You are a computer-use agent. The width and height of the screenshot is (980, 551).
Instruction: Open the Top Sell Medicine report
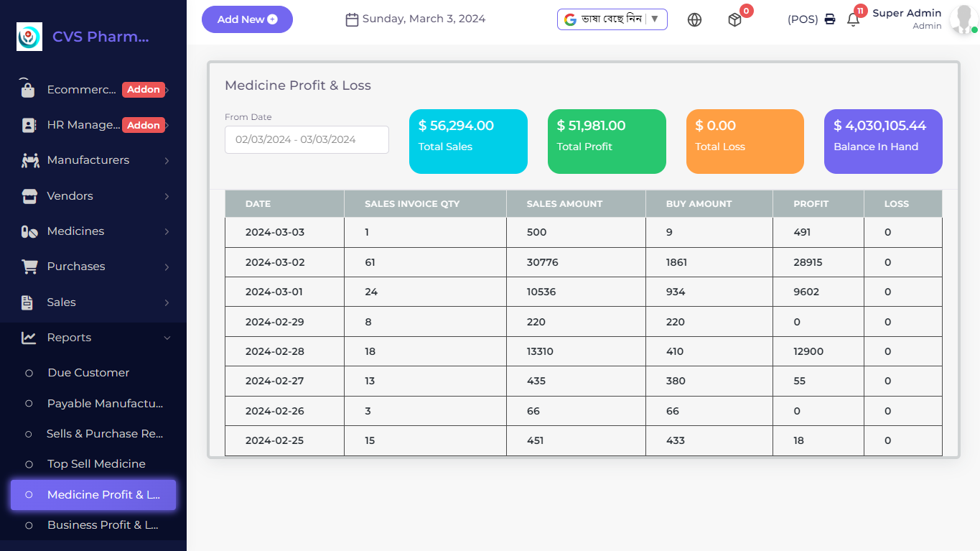[x=96, y=464]
